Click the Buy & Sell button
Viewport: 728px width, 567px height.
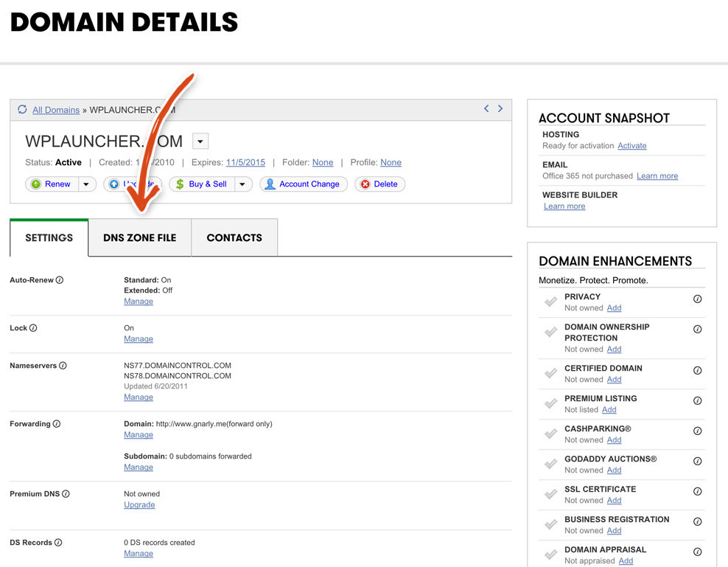[202, 184]
